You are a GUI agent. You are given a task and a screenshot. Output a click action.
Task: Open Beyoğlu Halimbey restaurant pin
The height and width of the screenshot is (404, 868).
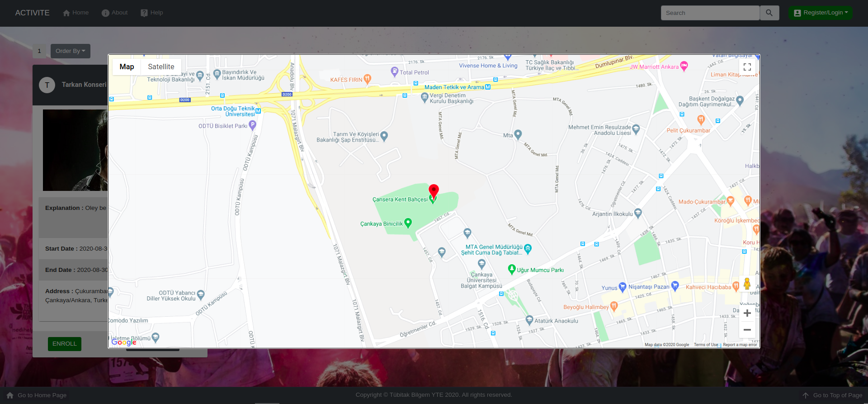(614, 306)
